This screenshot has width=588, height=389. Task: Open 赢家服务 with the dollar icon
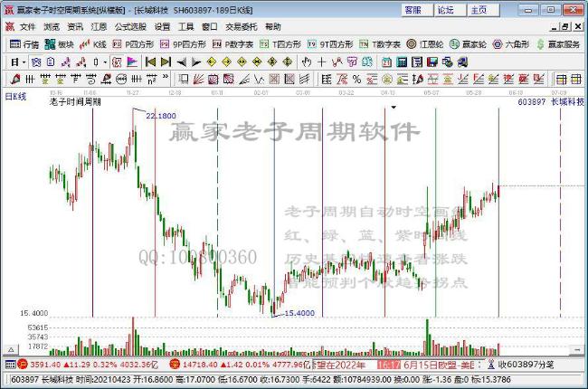[x=558, y=44]
